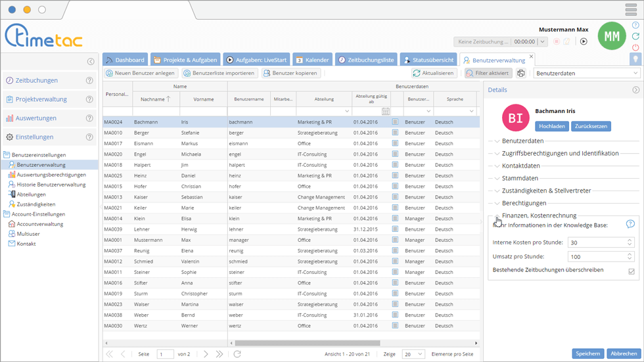Switch to the Kalender tab
The width and height of the screenshot is (644, 362).
[311, 60]
